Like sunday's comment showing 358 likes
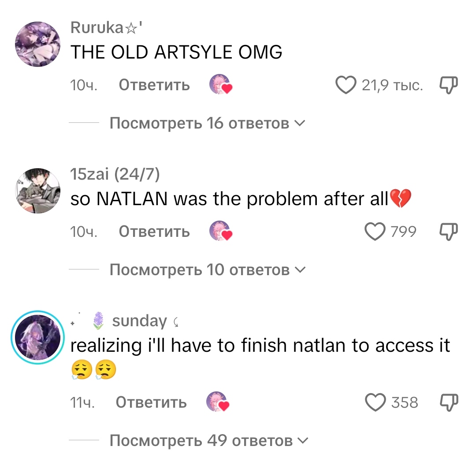The width and height of the screenshot is (476, 457). 376,402
